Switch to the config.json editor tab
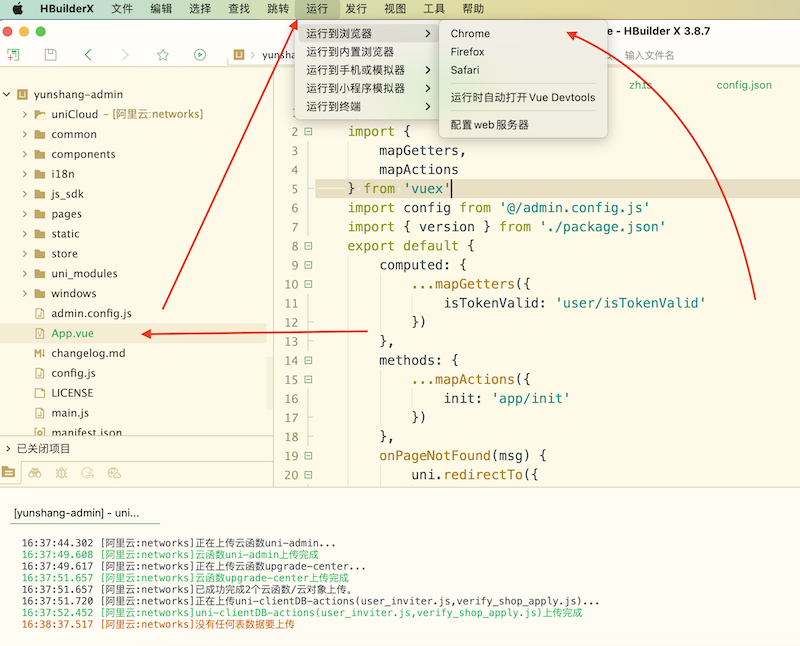 tap(744, 85)
